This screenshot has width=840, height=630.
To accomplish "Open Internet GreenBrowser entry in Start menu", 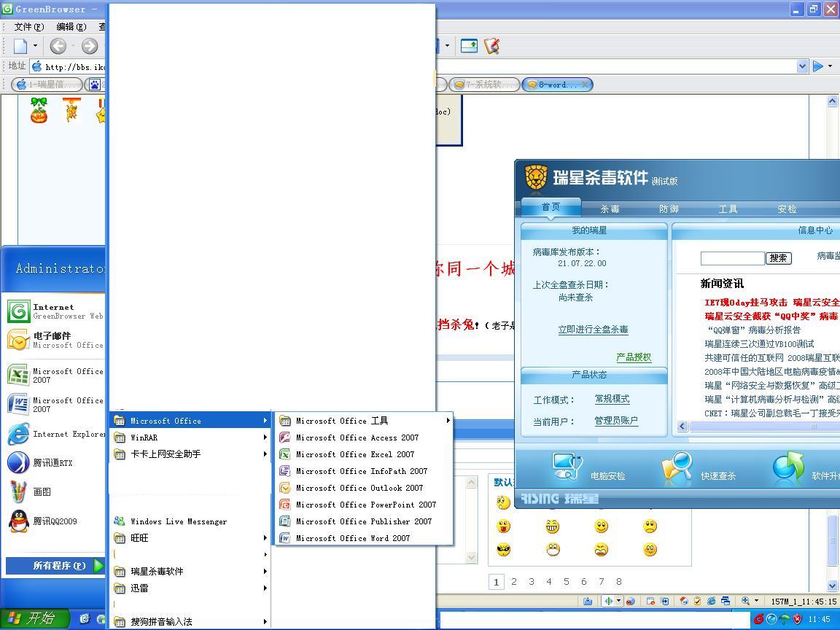I will (x=55, y=311).
